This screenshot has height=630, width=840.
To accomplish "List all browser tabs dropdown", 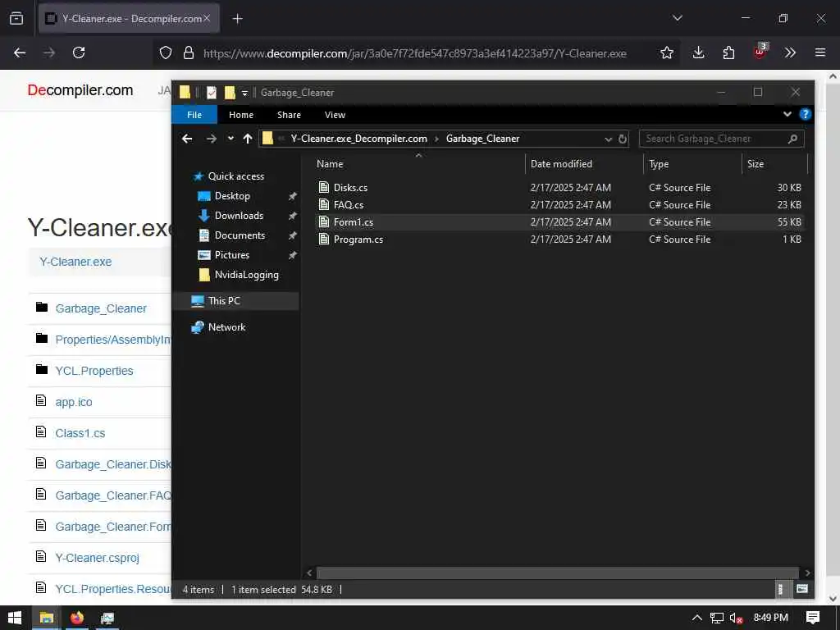I will (x=677, y=18).
